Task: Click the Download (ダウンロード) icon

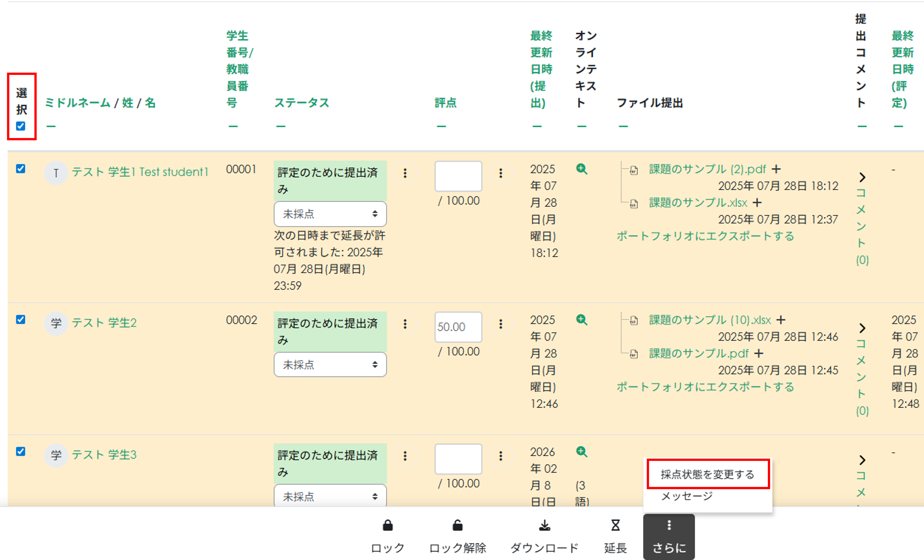Action: (544, 526)
